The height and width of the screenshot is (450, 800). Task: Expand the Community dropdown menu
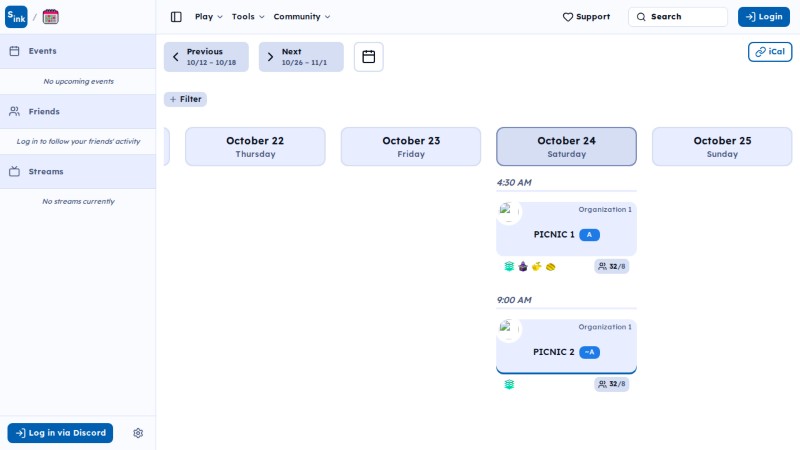point(302,17)
